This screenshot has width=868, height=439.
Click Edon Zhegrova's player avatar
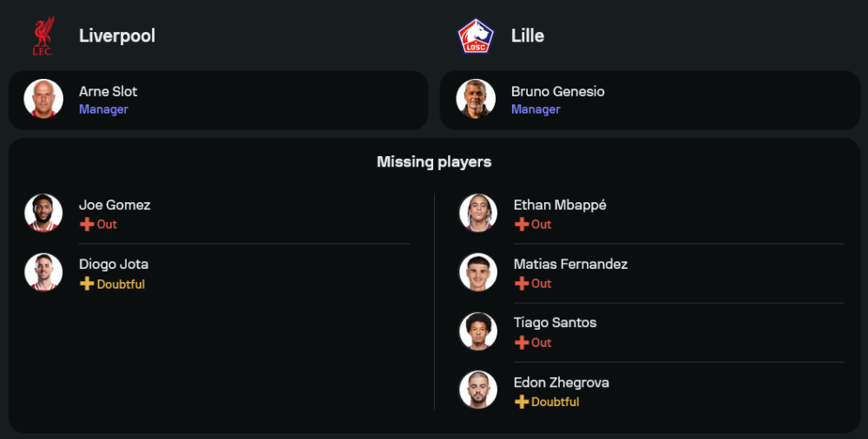click(x=478, y=390)
